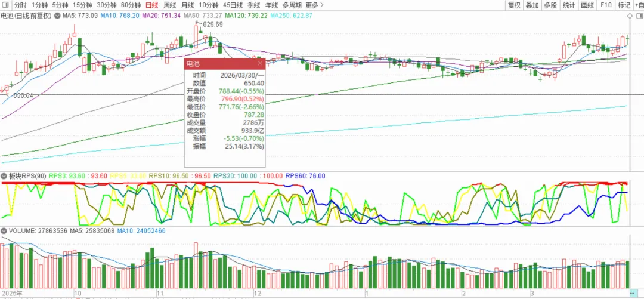This screenshot has height=299, width=644.
Task: Click the volume MA10: 24052466 label
Action: (141, 231)
